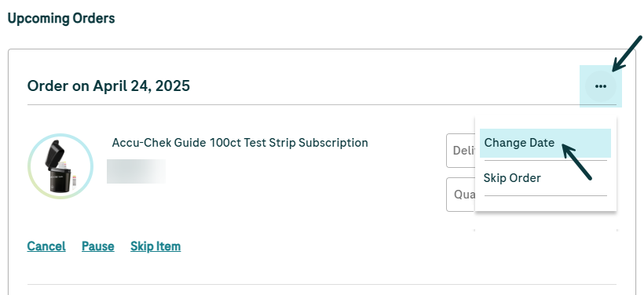Click the arrow pointing at Change Date

click(x=576, y=162)
